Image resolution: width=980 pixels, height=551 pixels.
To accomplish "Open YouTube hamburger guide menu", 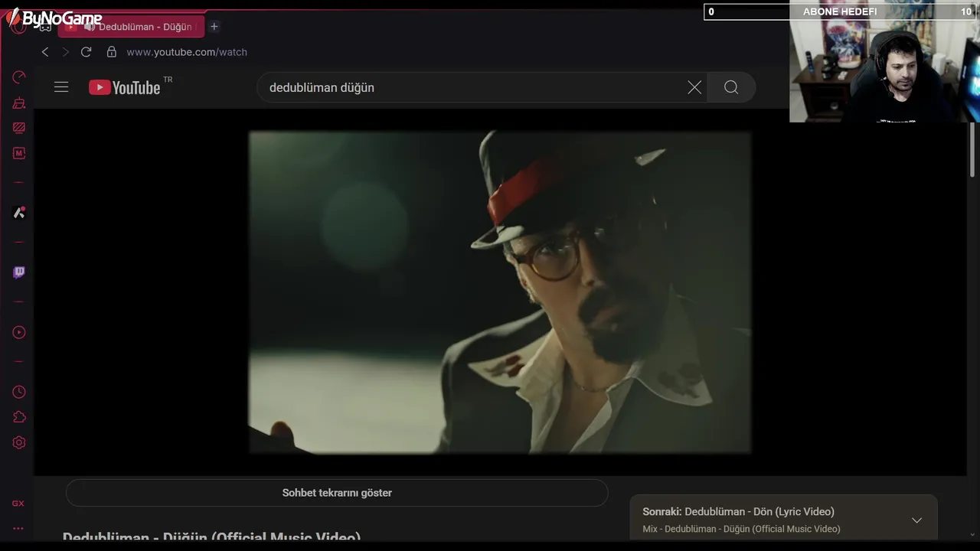I will point(61,87).
